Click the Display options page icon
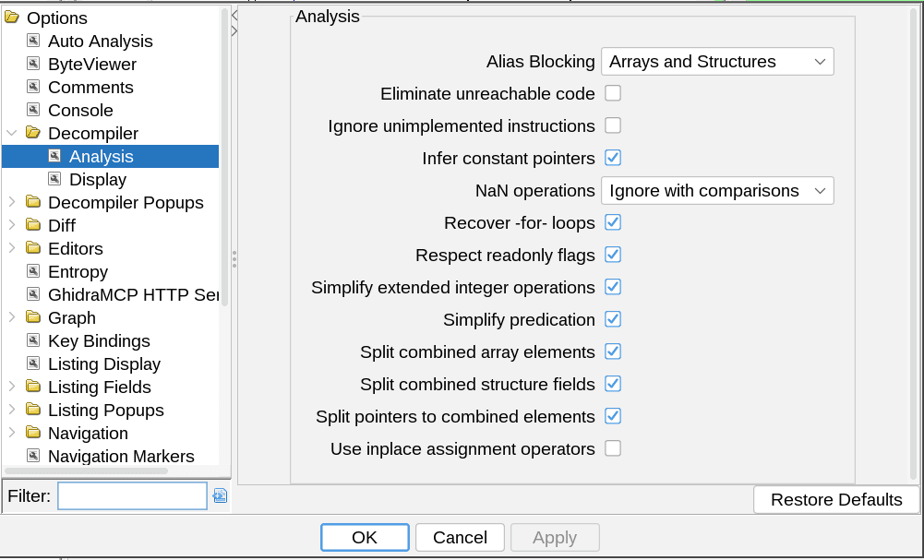This screenshot has height=560, width=924. tap(55, 179)
